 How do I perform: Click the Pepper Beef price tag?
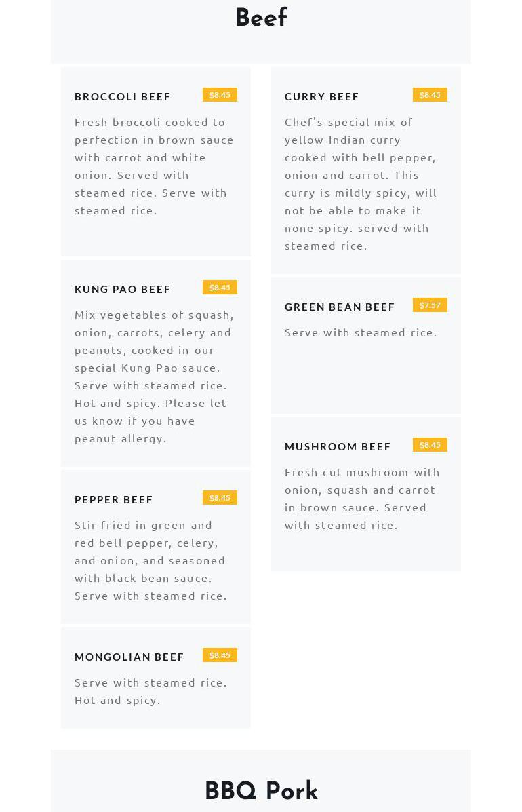click(220, 498)
